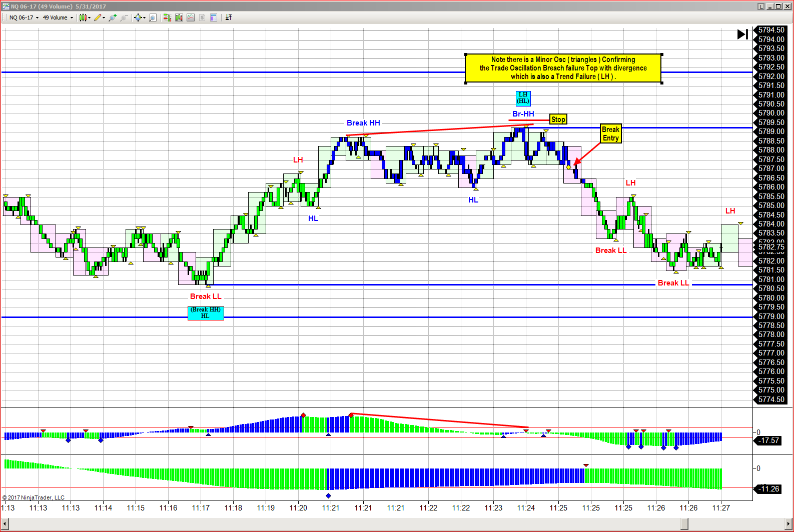Click the zoom in magnifier icon
This screenshot has height=532, width=794.
click(x=113, y=17)
